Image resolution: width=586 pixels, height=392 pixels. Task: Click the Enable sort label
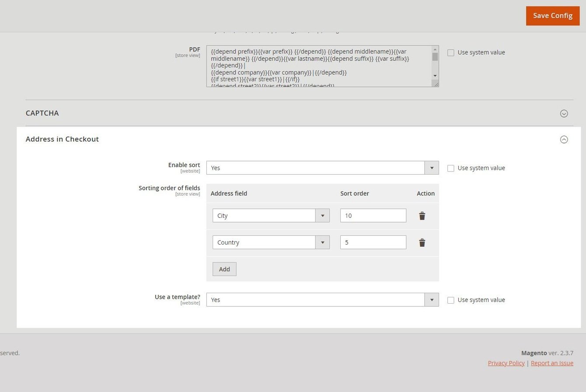[x=184, y=165]
